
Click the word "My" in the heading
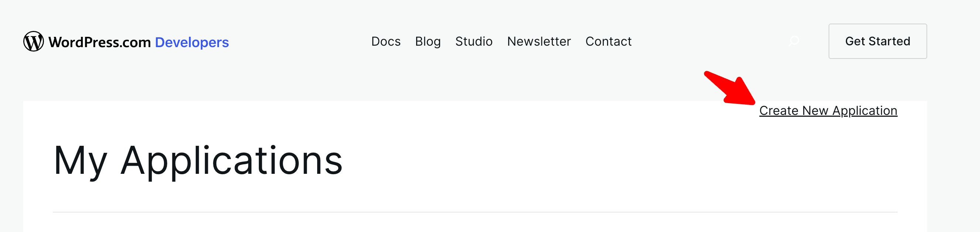pyautogui.click(x=80, y=161)
